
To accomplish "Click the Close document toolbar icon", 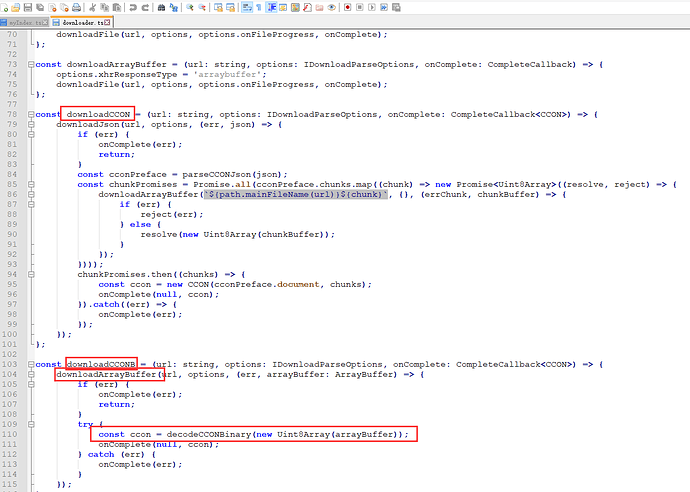I will (52, 7).
